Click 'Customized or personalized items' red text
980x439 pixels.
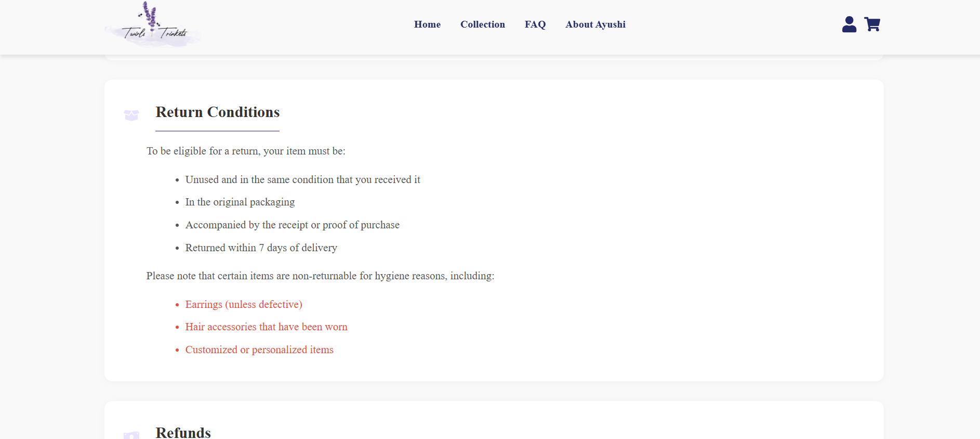click(x=259, y=350)
